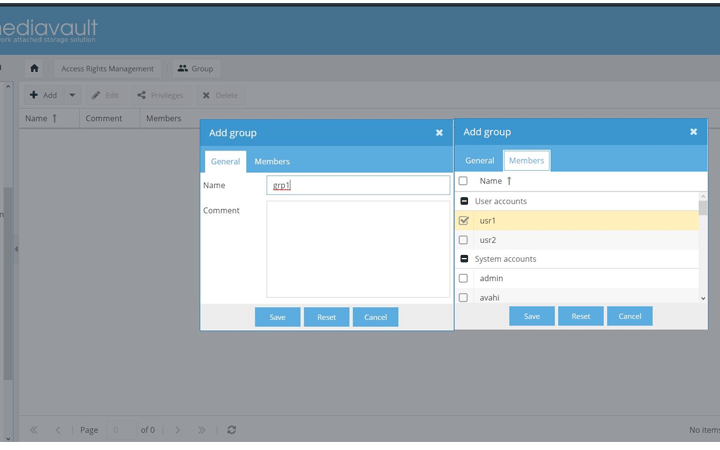Focus the Name field containing grp1
The width and height of the screenshot is (720, 450).
(x=358, y=185)
